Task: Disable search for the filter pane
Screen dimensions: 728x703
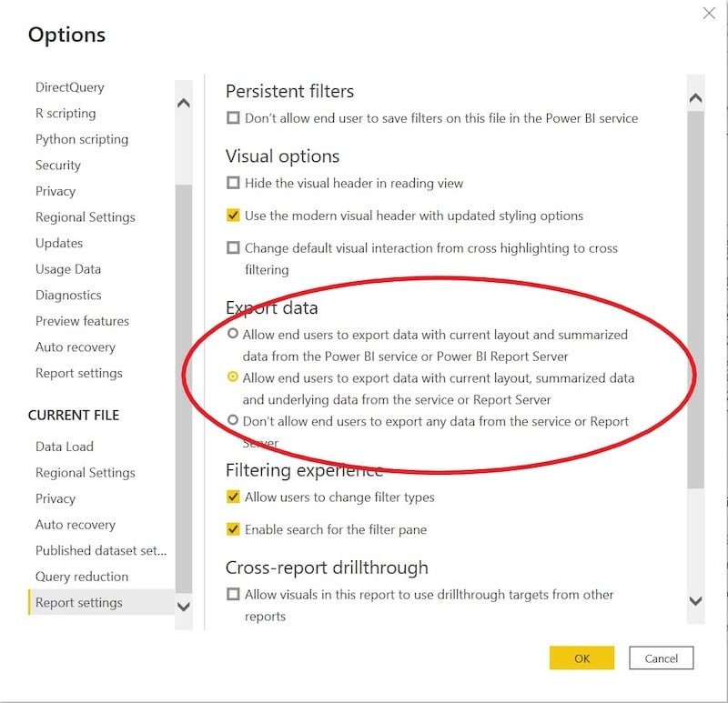Action: [x=233, y=529]
